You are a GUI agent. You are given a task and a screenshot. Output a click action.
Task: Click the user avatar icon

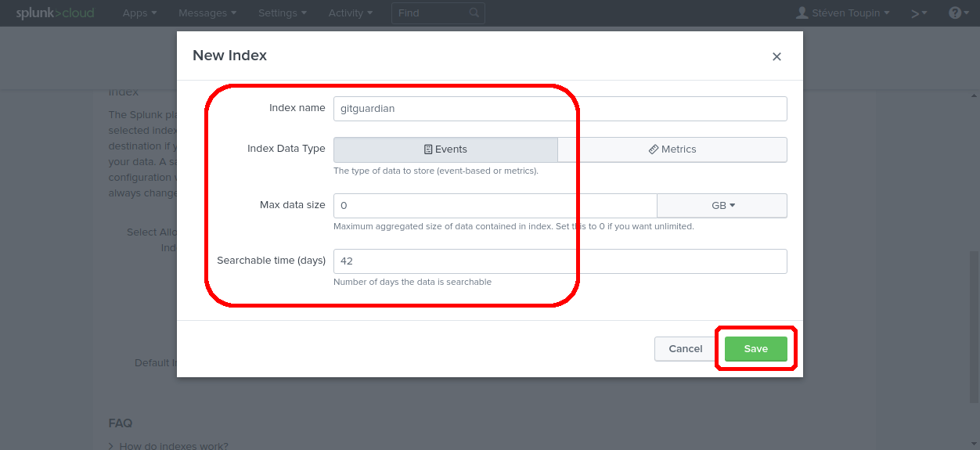(802, 13)
